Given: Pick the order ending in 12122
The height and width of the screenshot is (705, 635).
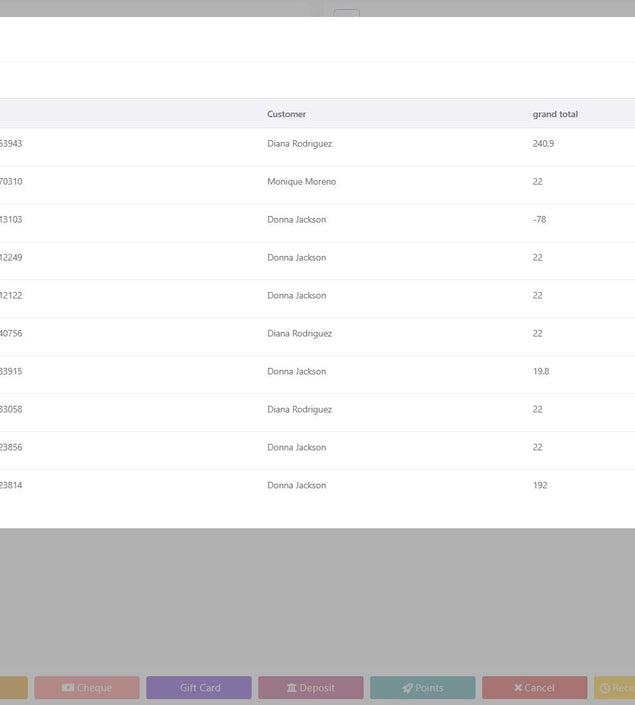Looking at the screenshot, I should click(11, 296).
